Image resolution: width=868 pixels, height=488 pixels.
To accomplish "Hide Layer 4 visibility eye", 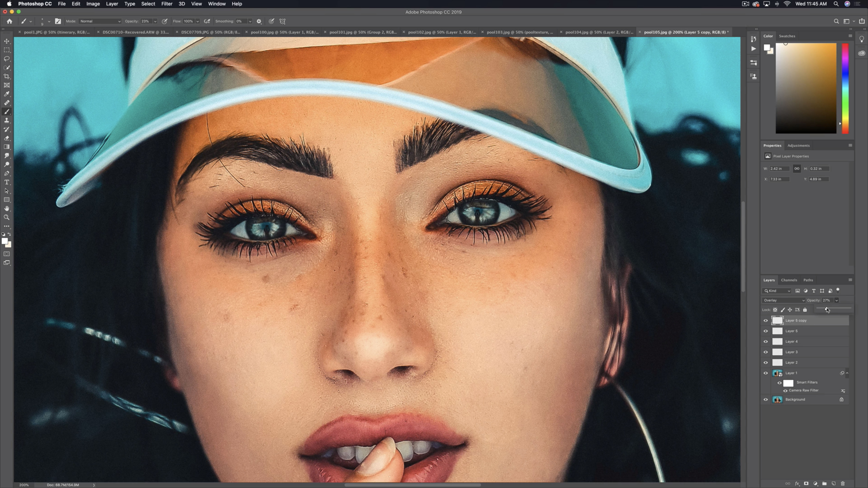I will [x=766, y=341].
